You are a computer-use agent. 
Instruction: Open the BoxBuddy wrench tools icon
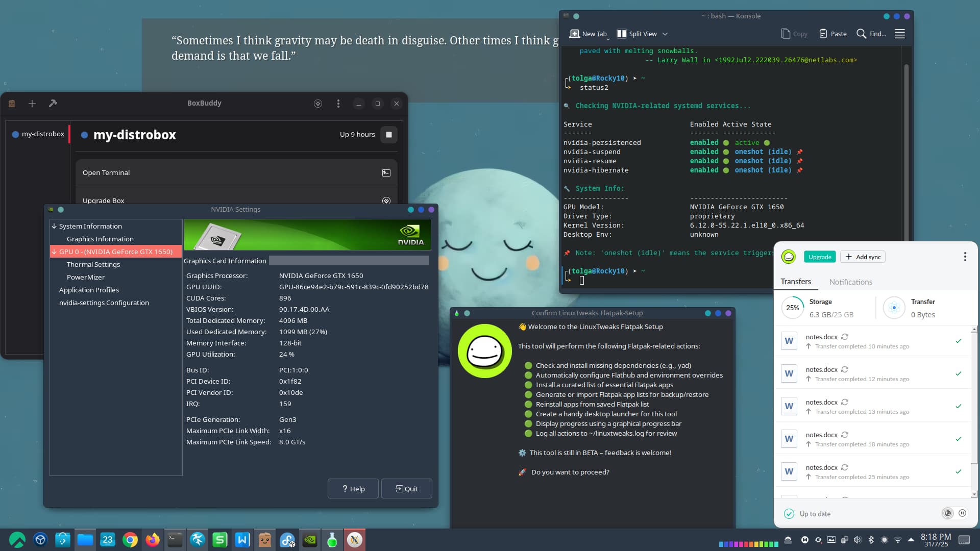coord(53,104)
